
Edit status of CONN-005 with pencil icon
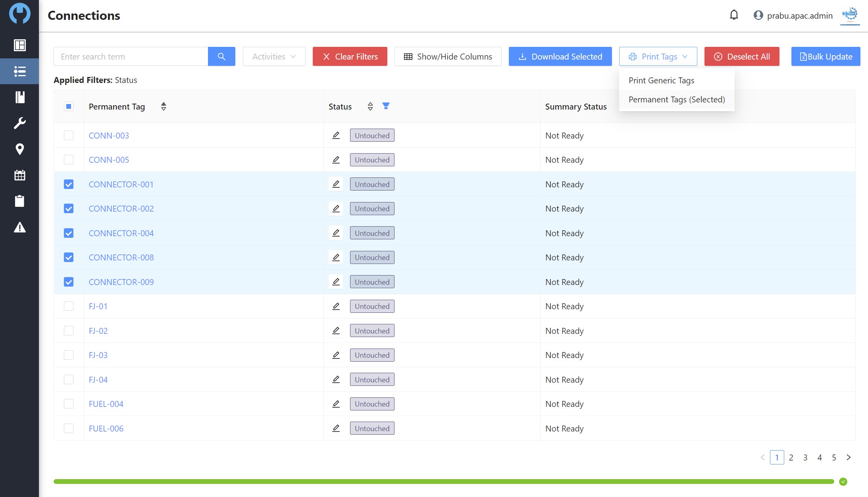coord(336,160)
